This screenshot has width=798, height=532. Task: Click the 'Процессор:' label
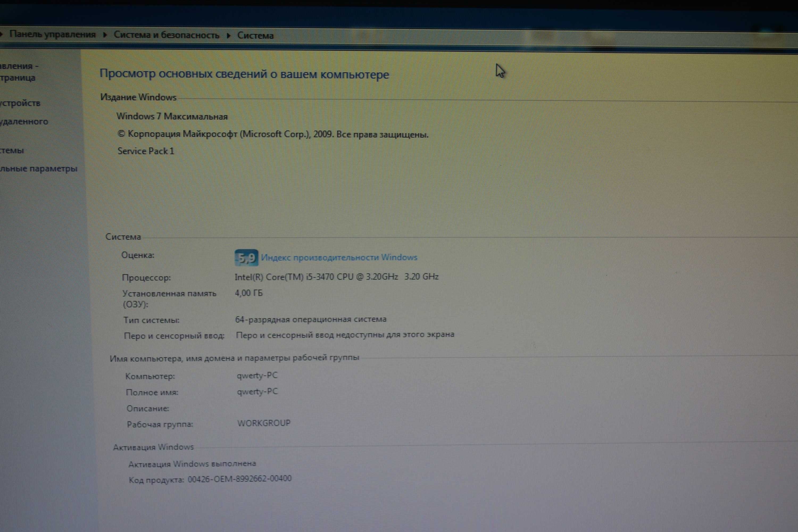click(146, 277)
